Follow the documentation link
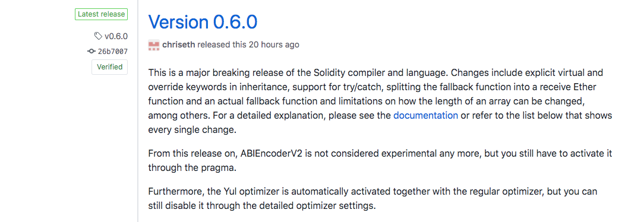 coord(425,115)
